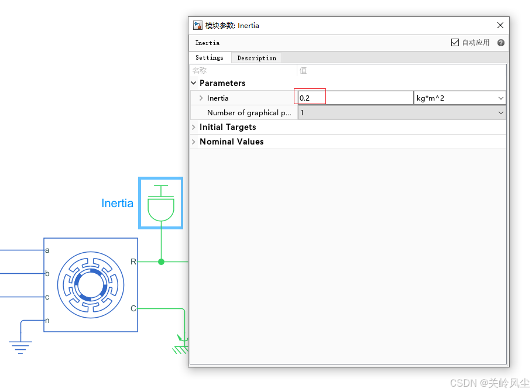Click the blue Inertia block label
Screen dimensions: 532x392
pos(118,203)
